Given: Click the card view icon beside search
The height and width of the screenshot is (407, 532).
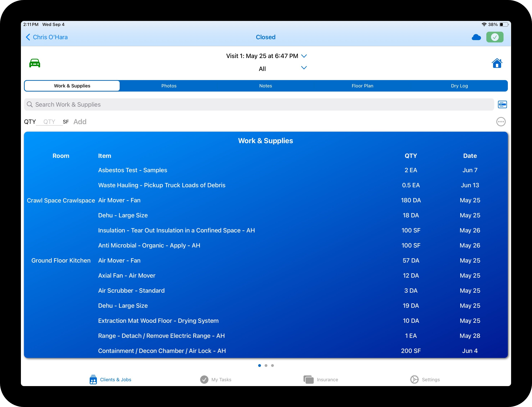Looking at the screenshot, I should tap(502, 104).
